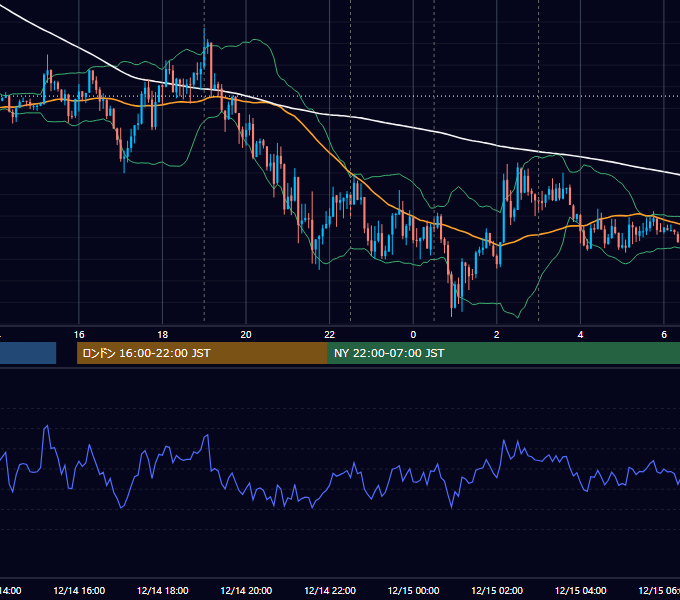Image resolution: width=680 pixels, height=600 pixels.
Task: Click the 12/14 18:00 date label
Action: click(163, 591)
